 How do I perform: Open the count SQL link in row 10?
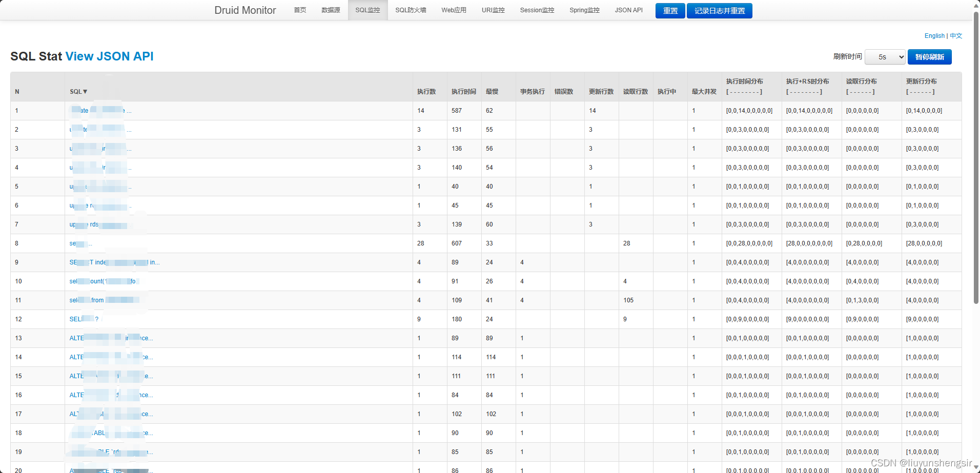[103, 281]
